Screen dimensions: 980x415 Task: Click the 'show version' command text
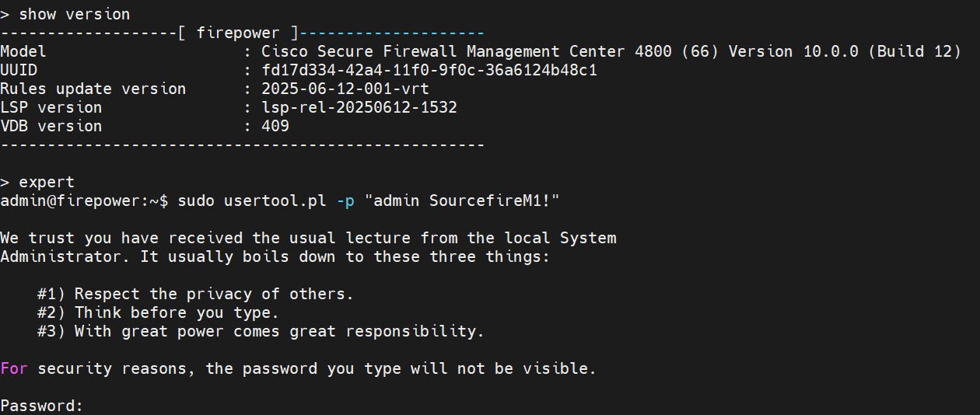[74, 14]
